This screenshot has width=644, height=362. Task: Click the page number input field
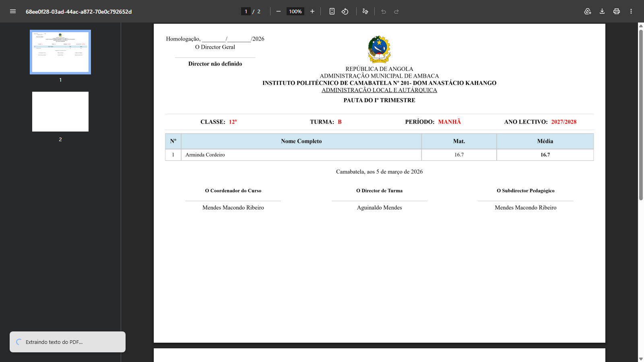tap(246, 11)
